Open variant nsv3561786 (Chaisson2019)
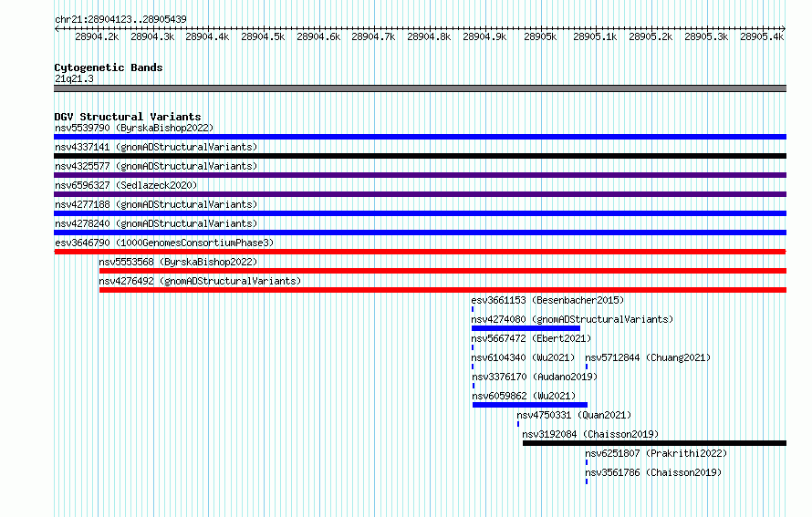Image resolution: width=812 pixels, height=517 pixels. pos(653,472)
